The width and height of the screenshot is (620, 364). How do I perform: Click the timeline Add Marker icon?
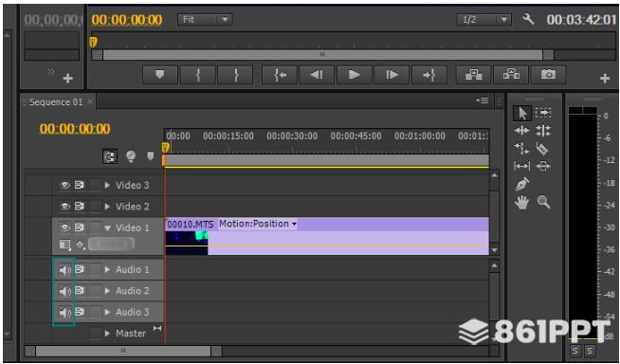(150, 156)
